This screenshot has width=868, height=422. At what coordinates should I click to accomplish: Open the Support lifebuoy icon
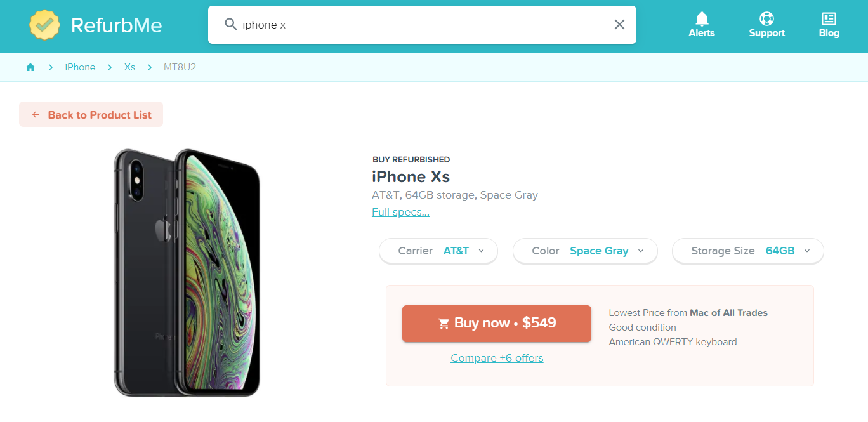click(766, 19)
